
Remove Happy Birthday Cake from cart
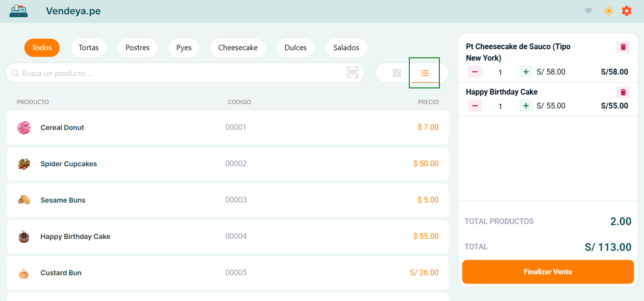tap(623, 92)
